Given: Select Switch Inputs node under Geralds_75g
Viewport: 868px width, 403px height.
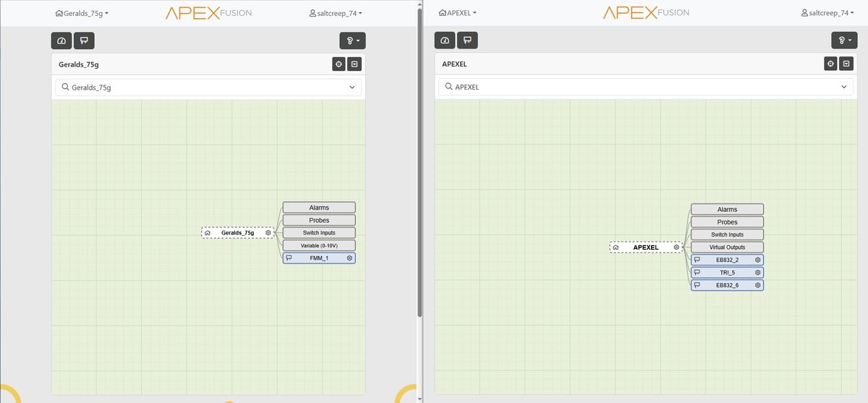Looking at the screenshot, I should point(319,233).
